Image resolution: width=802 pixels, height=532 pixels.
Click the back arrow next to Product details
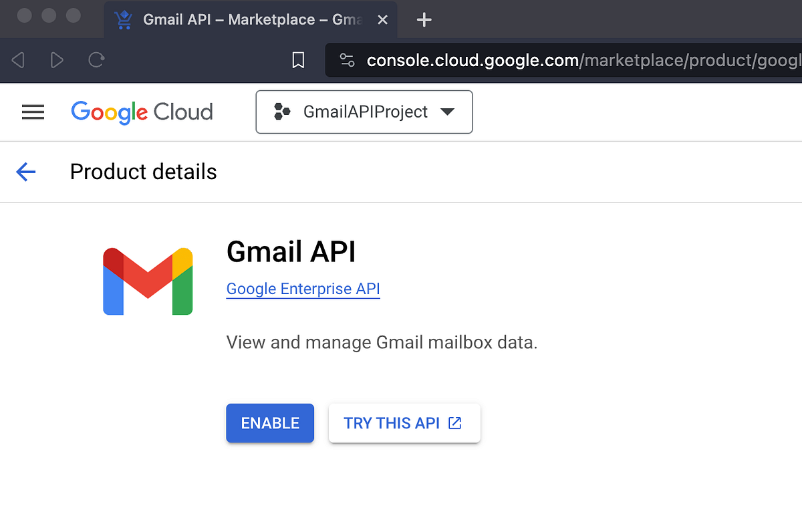[25, 172]
